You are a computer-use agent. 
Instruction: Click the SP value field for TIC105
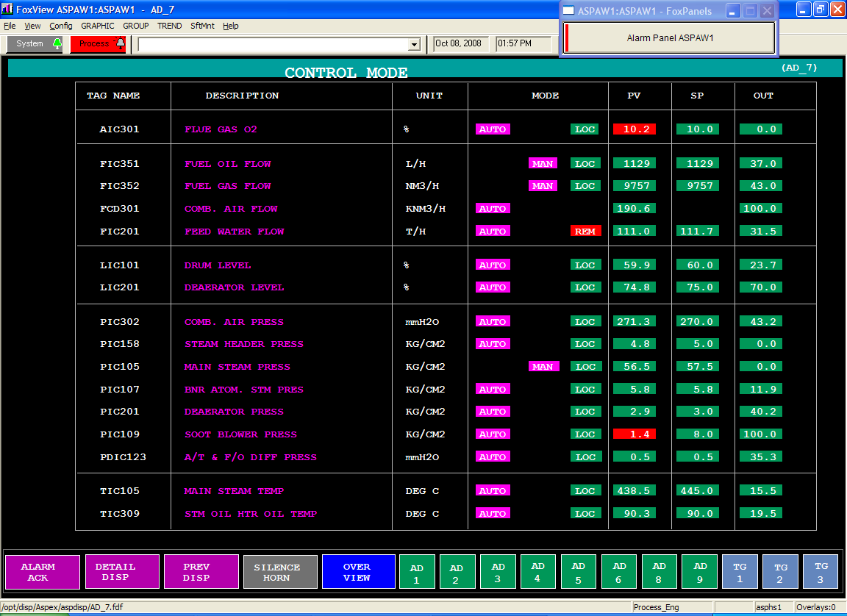697,491
